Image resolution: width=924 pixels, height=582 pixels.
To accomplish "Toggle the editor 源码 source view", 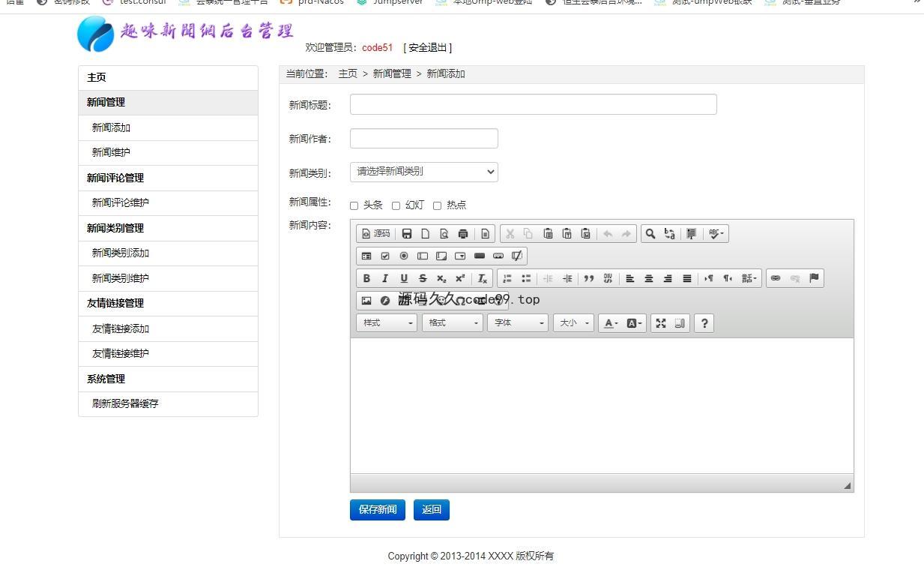I will coord(376,234).
